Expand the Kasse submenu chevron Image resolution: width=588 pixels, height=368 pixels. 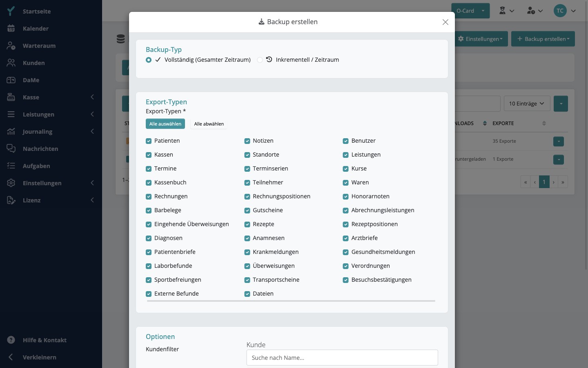click(x=92, y=97)
